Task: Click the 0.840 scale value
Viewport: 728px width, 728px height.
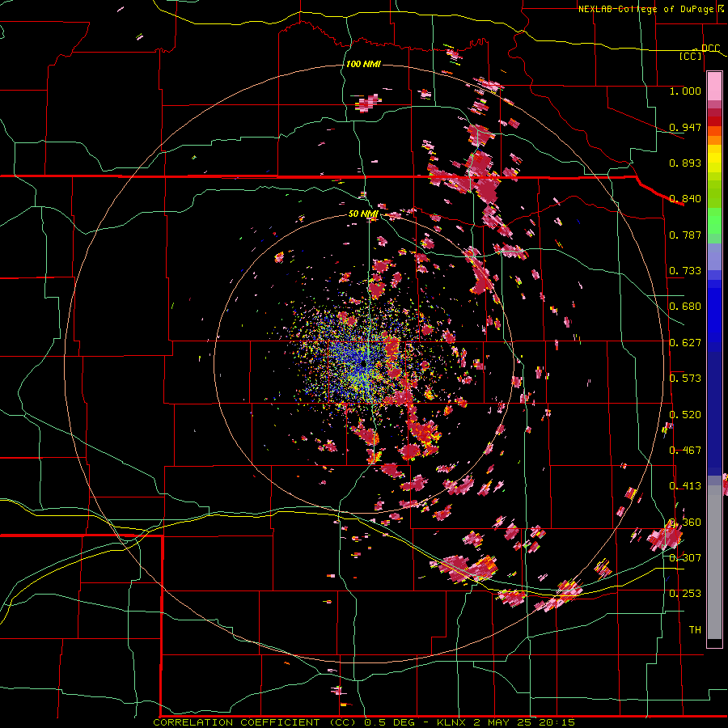Action: point(685,199)
